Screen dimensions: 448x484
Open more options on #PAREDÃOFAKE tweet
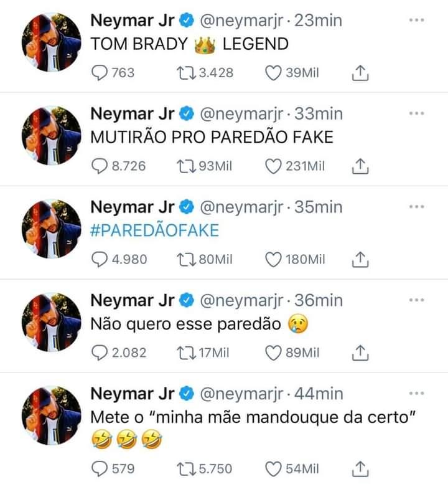pyautogui.click(x=416, y=207)
